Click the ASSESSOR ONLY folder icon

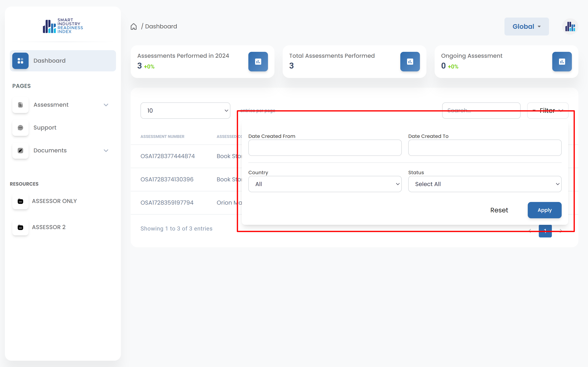(20, 201)
